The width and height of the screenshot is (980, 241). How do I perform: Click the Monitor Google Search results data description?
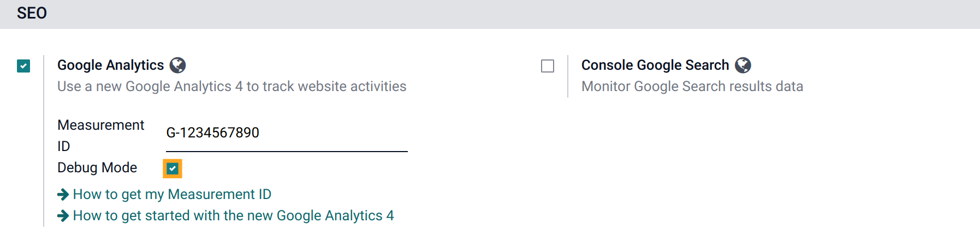[692, 86]
